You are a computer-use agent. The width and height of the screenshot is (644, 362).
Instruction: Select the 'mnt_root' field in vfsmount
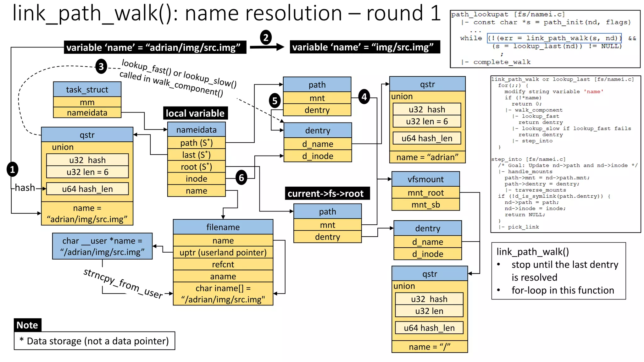point(425,193)
